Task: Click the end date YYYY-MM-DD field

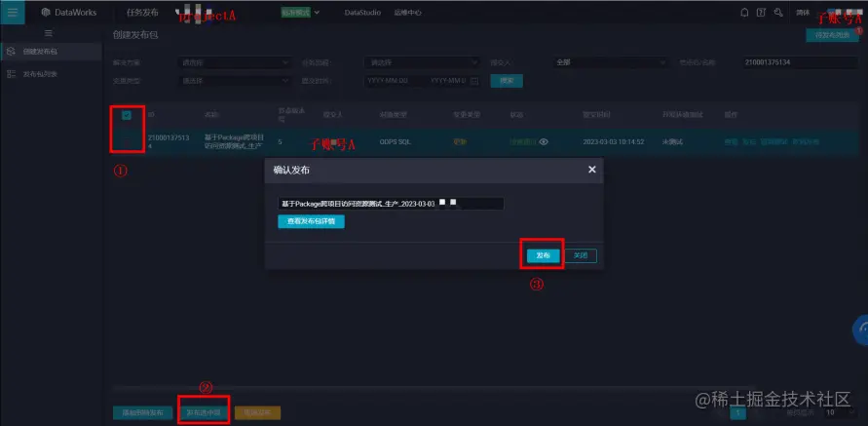Action: [x=448, y=81]
